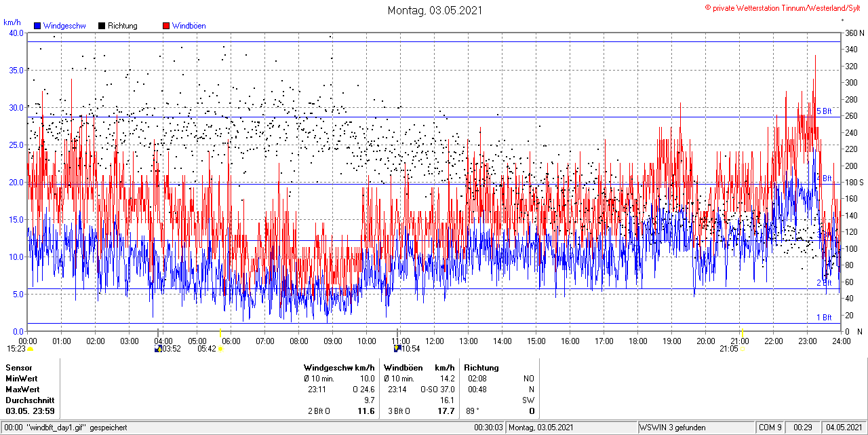This screenshot has height=435, width=868.
Task: Click the red Windböen legend swatch
Action: pos(166,26)
